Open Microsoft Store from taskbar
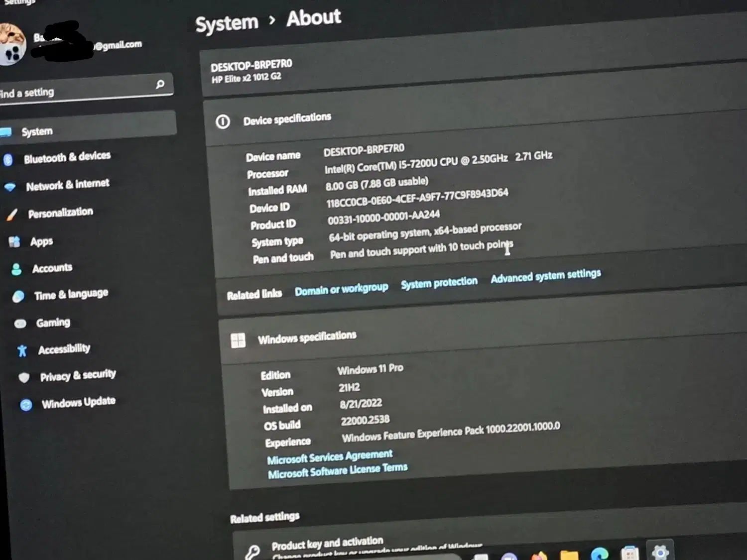747x560 pixels. (x=630, y=553)
